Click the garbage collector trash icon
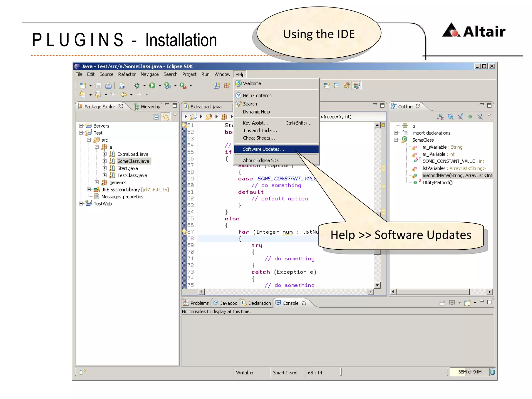532x399 pixels. 492,372
